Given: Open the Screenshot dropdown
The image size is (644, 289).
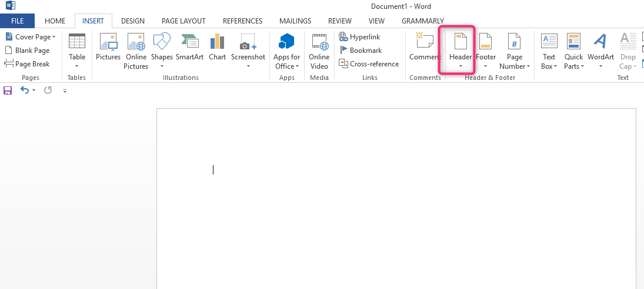Looking at the screenshot, I should (x=248, y=51).
